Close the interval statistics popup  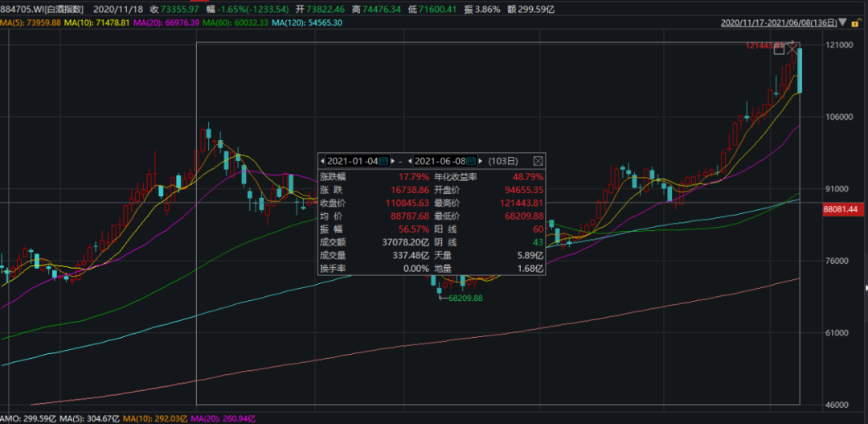[538, 161]
